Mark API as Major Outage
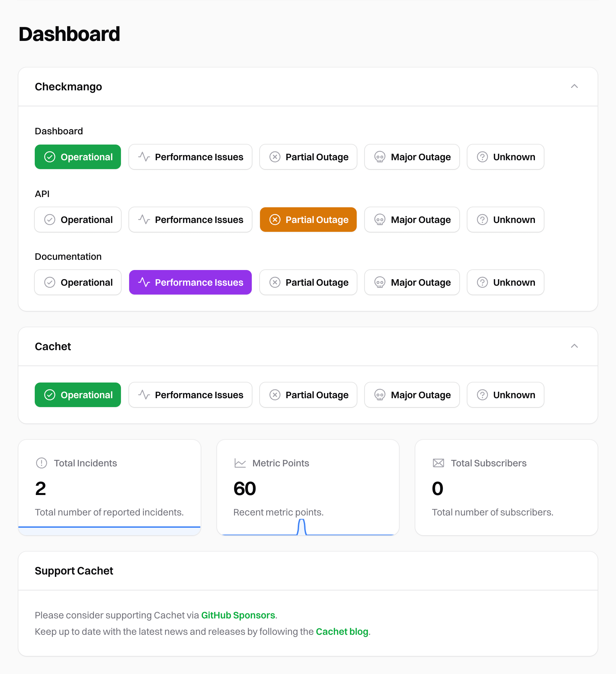Image resolution: width=616 pixels, height=674 pixels. coord(412,220)
